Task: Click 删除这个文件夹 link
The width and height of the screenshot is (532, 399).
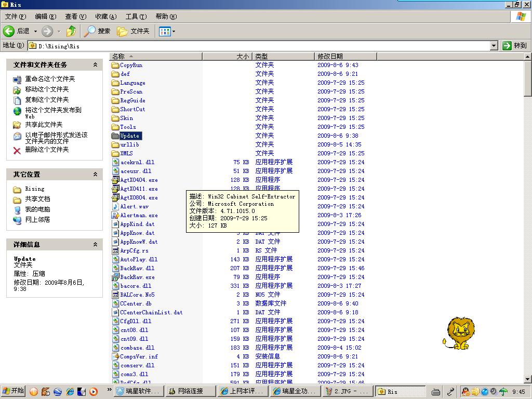Action: (x=47, y=149)
